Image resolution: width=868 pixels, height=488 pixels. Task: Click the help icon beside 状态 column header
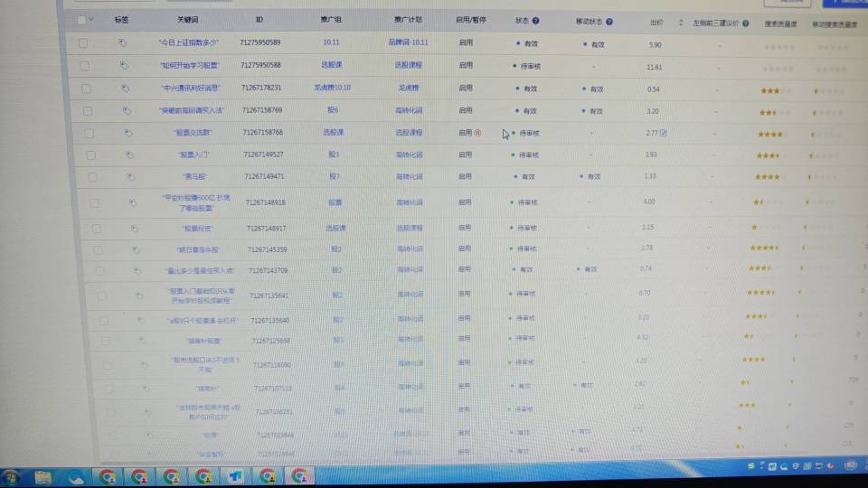click(x=535, y=20)
